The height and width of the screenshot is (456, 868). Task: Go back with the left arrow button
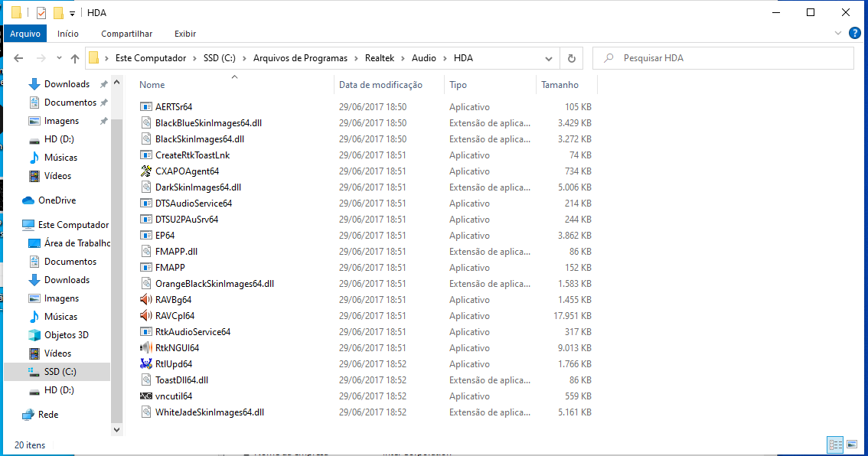[18, 58]
